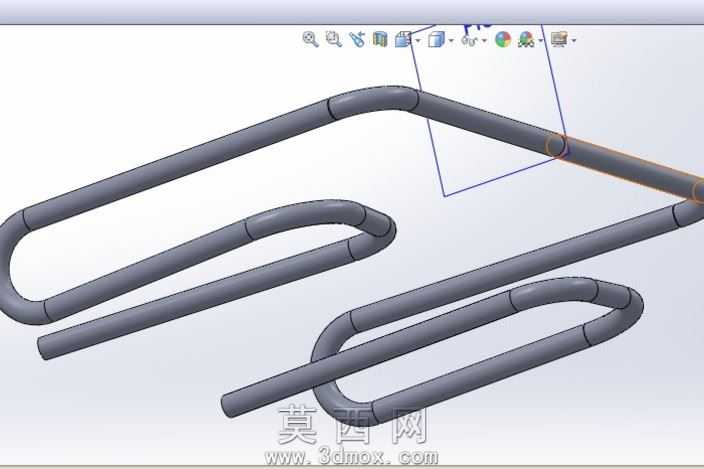Select the Zoom to Area tool
Image resolution: width=704 pixels, height=469 pixels.
point(334,39)
